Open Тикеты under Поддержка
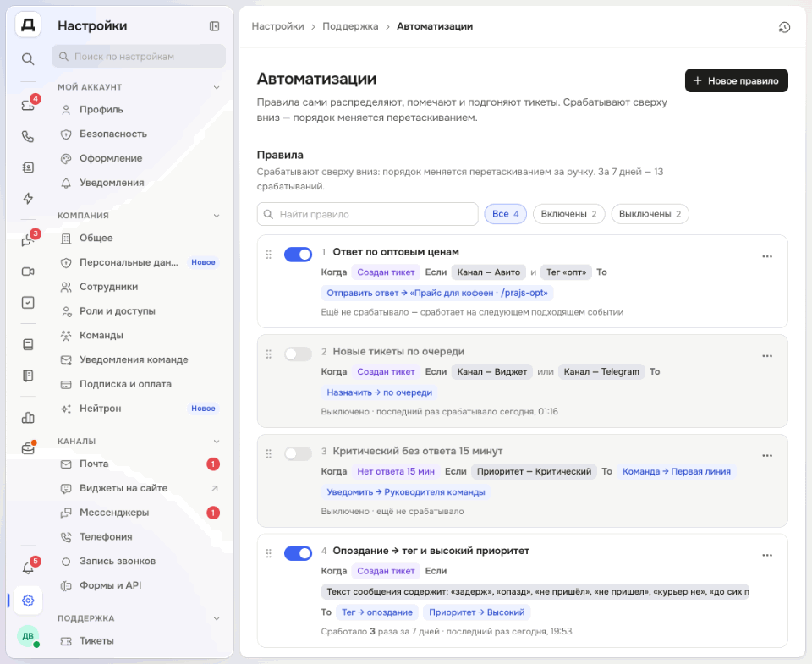This screenshot has width=812, height=664. [139, 641]
